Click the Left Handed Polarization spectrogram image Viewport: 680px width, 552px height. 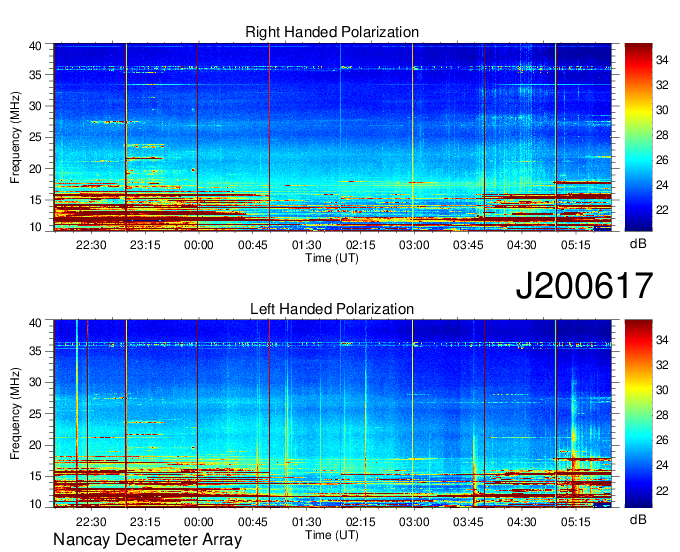(333, 414)
